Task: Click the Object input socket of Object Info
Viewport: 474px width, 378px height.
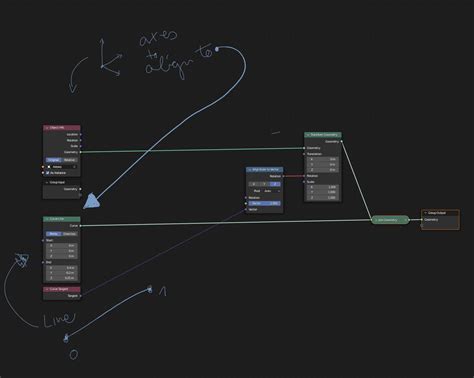Action: (x=43, y=167)
